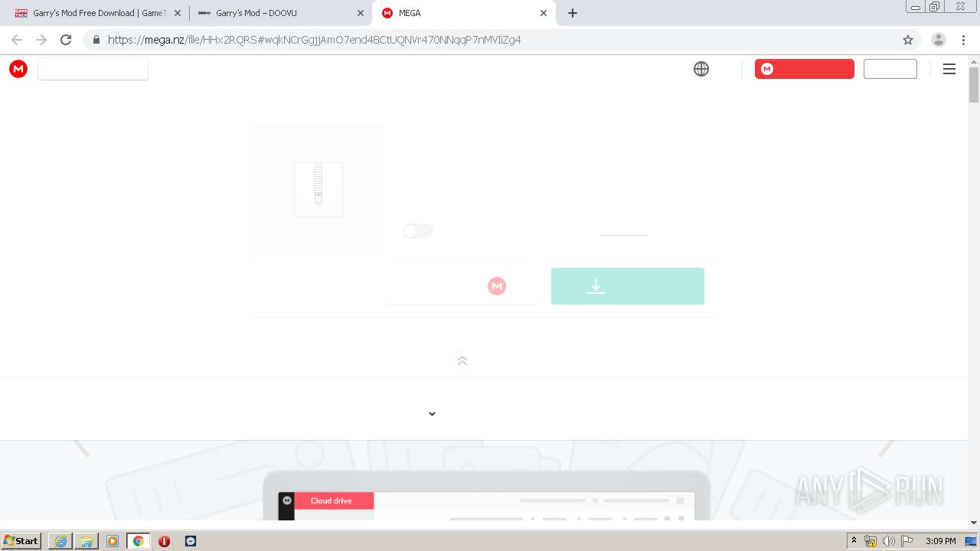Click the 3:09 PM clock
The width and height of the screenshot is (980, 551).
coord(940,541)
